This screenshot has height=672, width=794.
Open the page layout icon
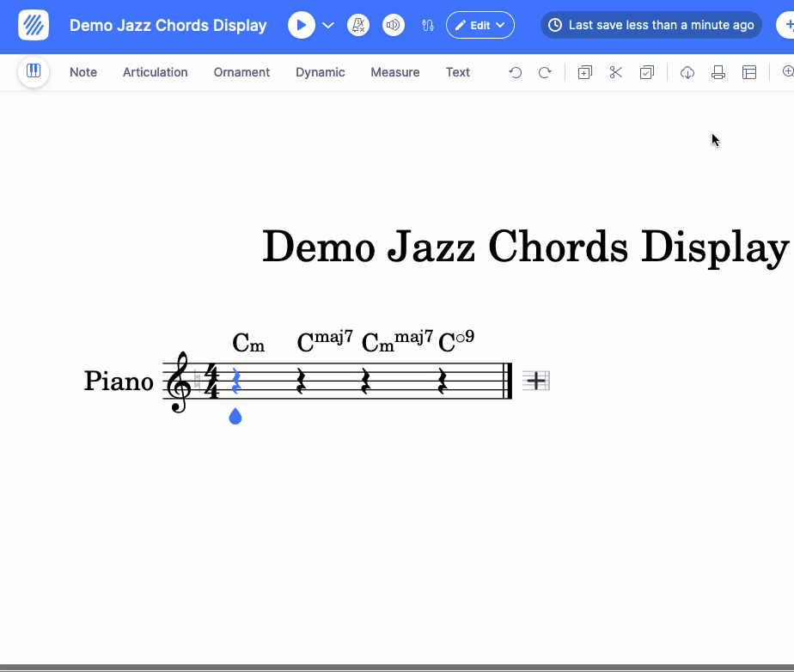click(748, 72)
